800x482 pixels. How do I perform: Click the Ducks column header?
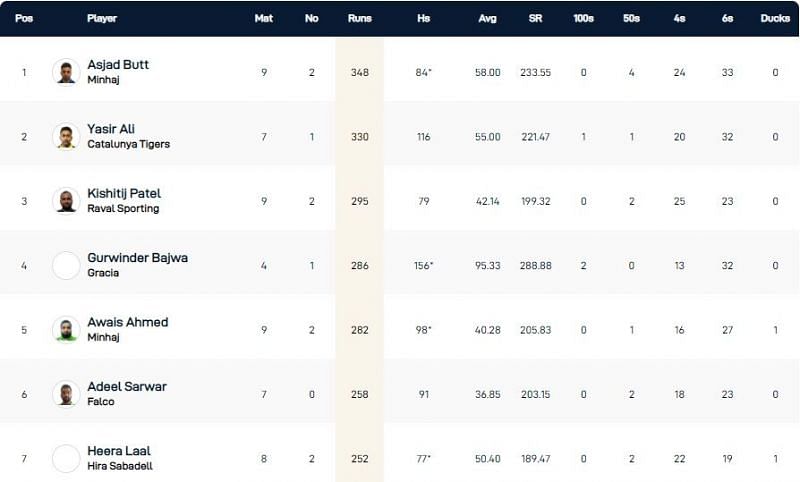click(774, 18)
